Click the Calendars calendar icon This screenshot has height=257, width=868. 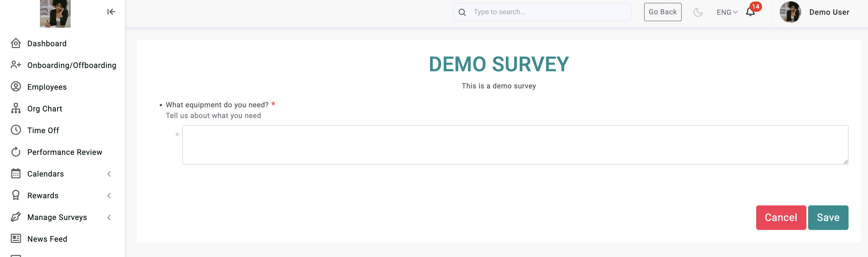coord(16,173)
